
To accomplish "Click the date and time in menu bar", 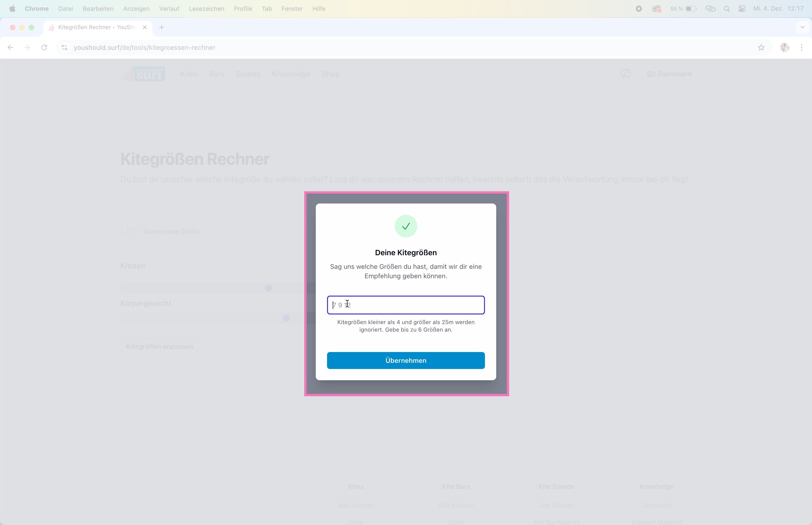I will (x=778, y=8).
